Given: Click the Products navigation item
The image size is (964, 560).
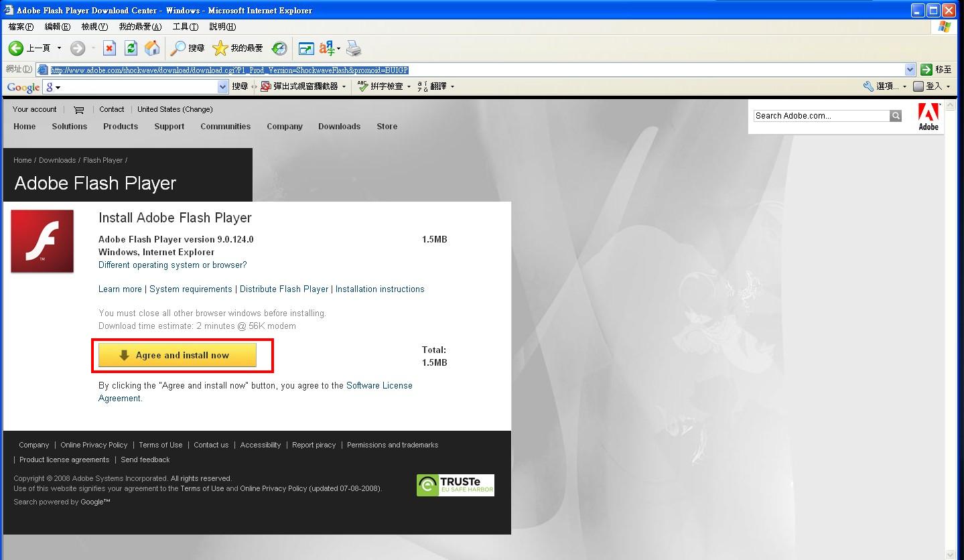Looking at the screenshot, I should 121,127.
